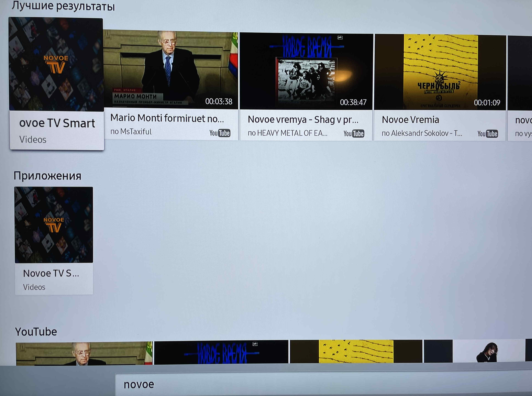Open Mario Monti thumbnail in the YouTube row
Viewport: 532px width, 396px height.
click(84, 354)
